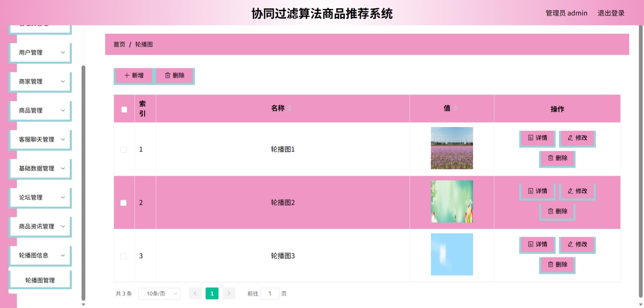Click the 前往 page number input
The width and height of the screenshot is (644, 308).
click(270, 294)
